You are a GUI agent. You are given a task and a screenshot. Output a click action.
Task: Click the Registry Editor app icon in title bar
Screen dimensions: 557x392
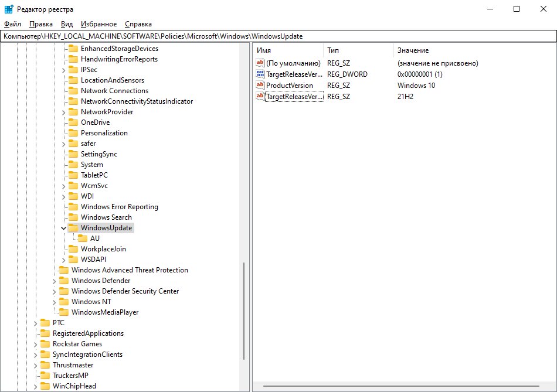pos(9,9)
